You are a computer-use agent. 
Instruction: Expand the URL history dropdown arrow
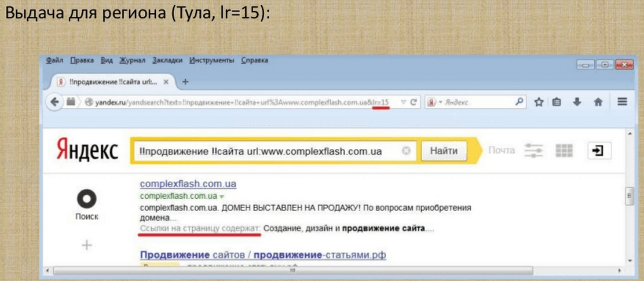coord(403,102)
